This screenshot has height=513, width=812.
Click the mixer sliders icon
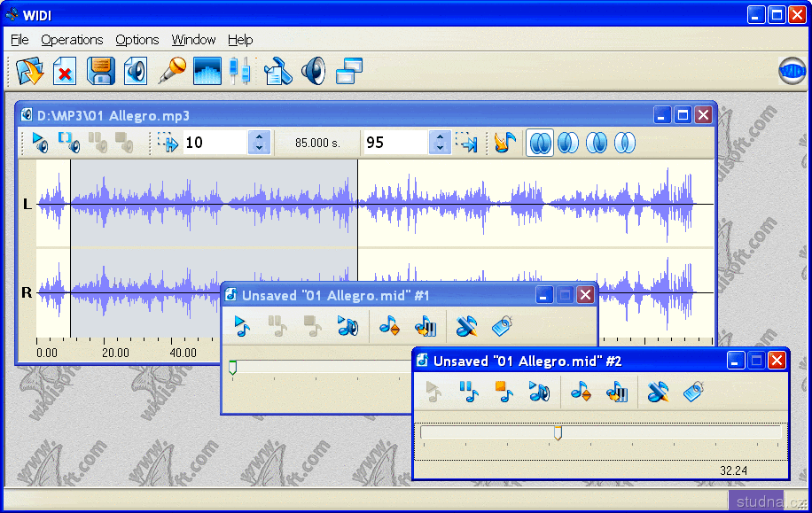239,70
